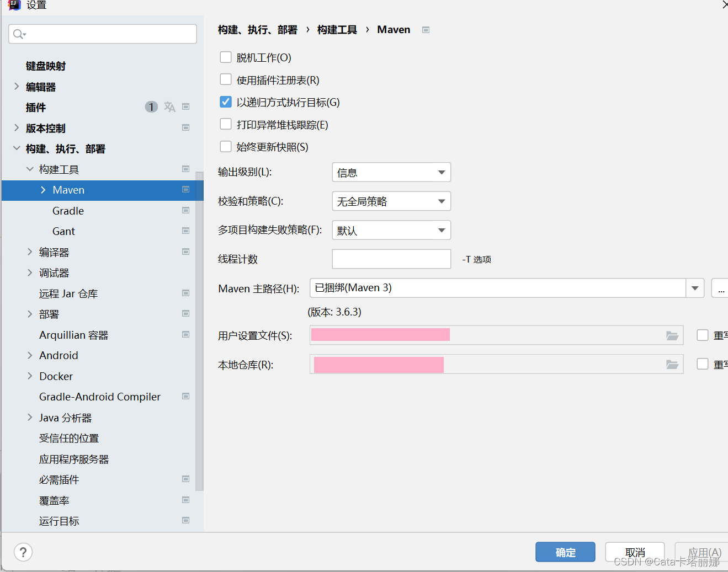Click the project-level icon on 运行目标 row
The height and width of the screenshot is (572, 728).
click(x=186, y=521)
